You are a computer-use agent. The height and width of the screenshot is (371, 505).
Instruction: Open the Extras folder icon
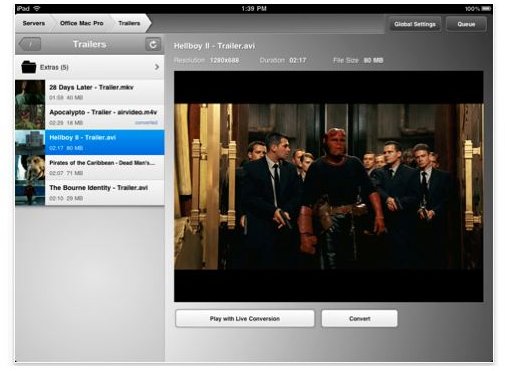[x=29, y=67]
